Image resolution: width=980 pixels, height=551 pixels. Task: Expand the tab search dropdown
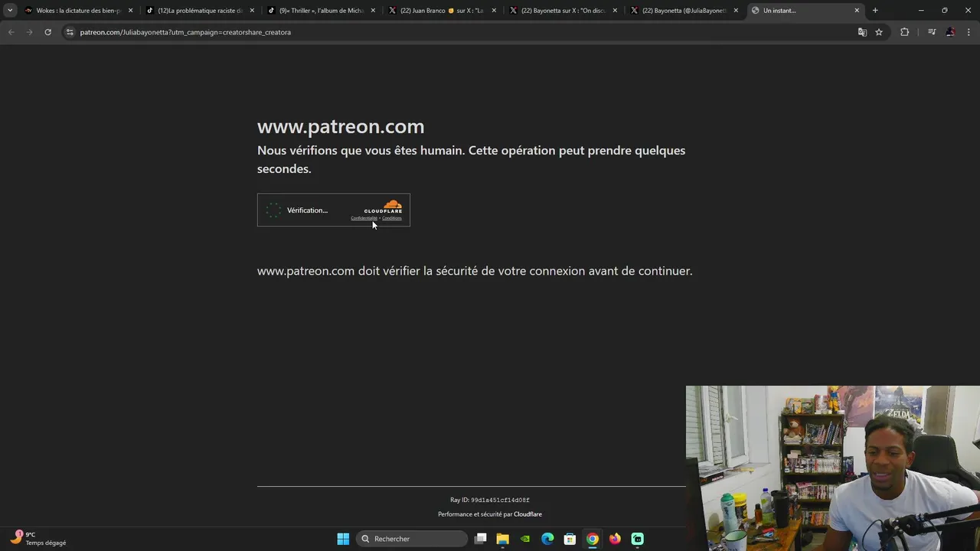click(x=10, y=11)
